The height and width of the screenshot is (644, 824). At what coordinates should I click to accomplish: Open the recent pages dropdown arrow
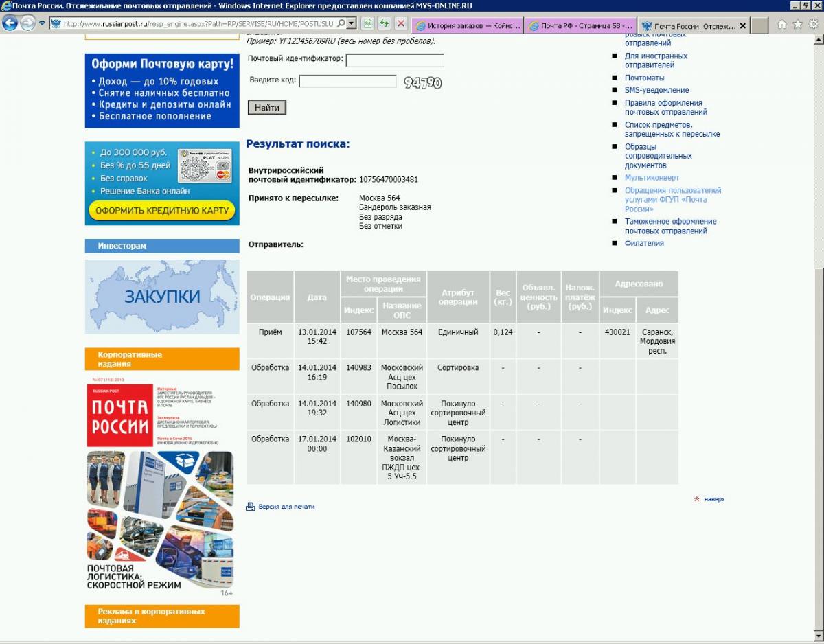tap(41, 23)
